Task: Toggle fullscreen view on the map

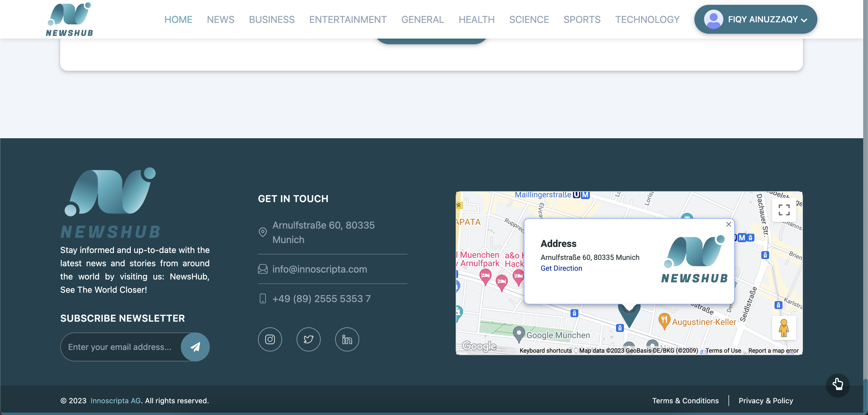Action: coord(784,210)
